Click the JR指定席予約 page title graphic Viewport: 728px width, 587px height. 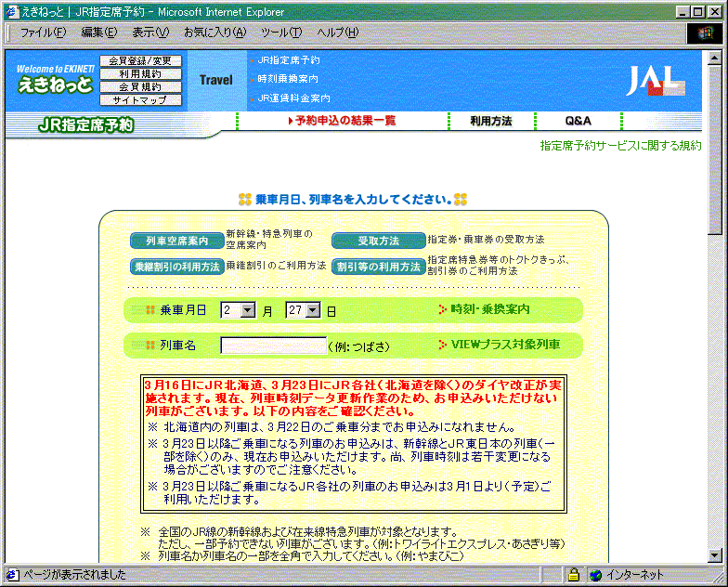[x=85, y=124]
